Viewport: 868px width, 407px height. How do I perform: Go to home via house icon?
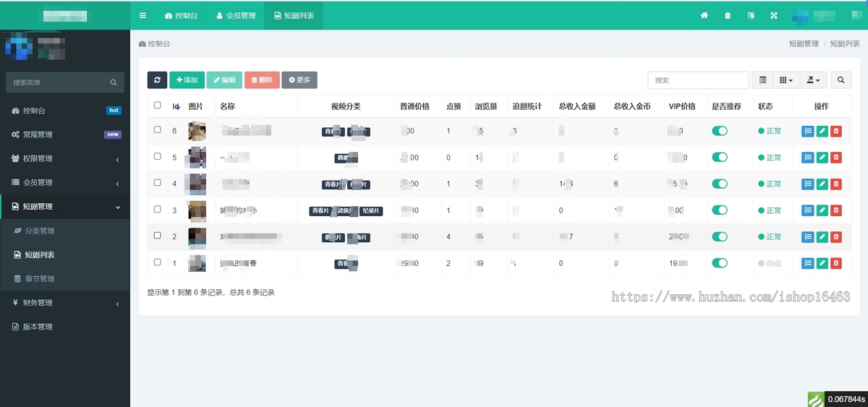[x=704, y=15]
